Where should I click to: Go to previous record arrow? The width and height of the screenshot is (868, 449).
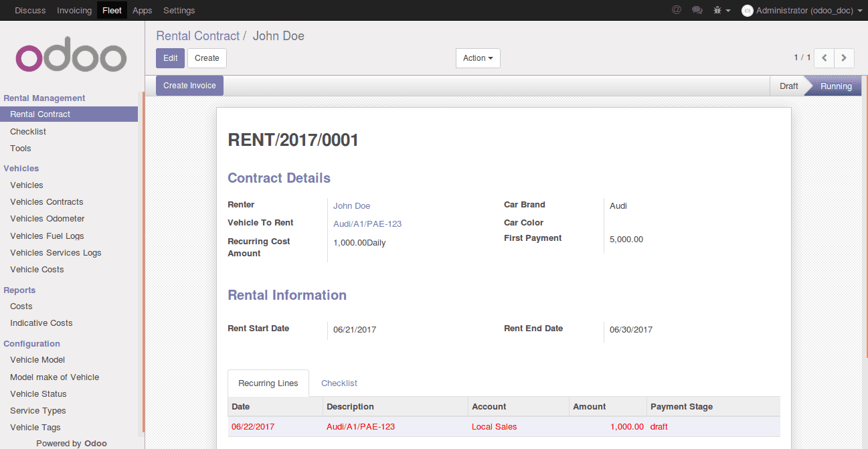tap(824, 58)
